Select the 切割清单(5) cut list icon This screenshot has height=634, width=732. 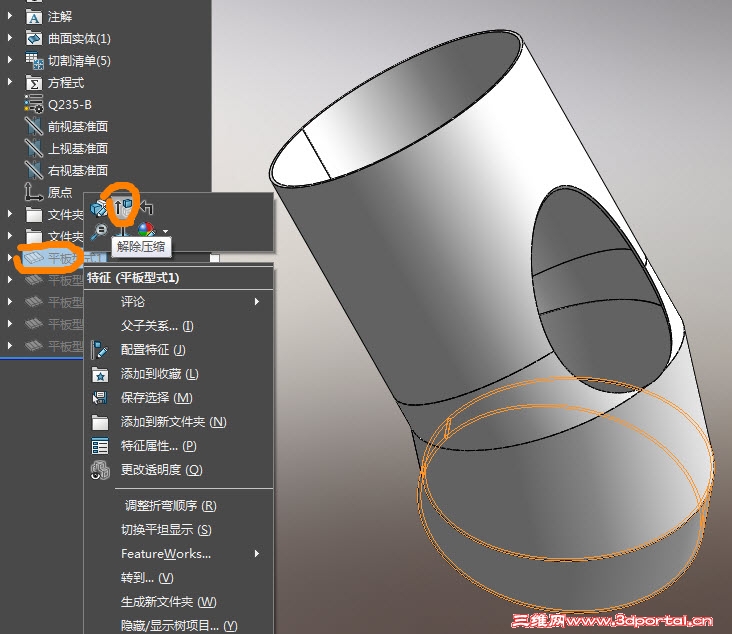pyautogui.click(x=34, y=61)
